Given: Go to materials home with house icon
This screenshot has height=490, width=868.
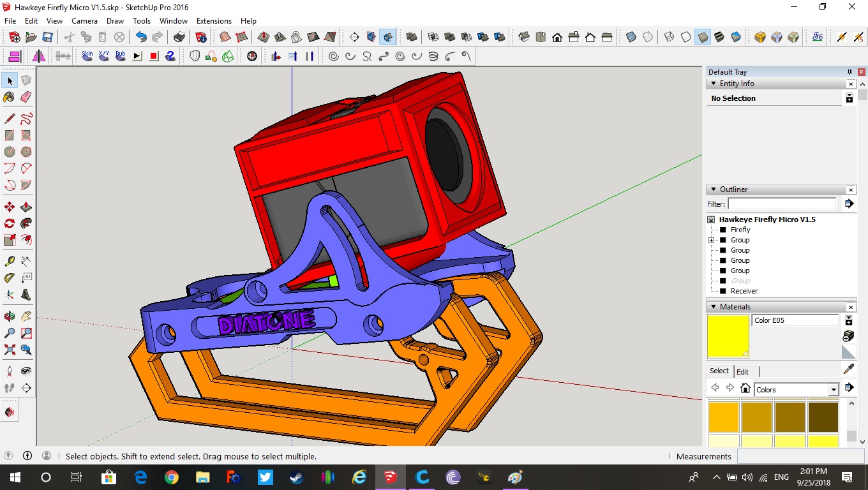Looking at the screenshot, I should point(745,389).
